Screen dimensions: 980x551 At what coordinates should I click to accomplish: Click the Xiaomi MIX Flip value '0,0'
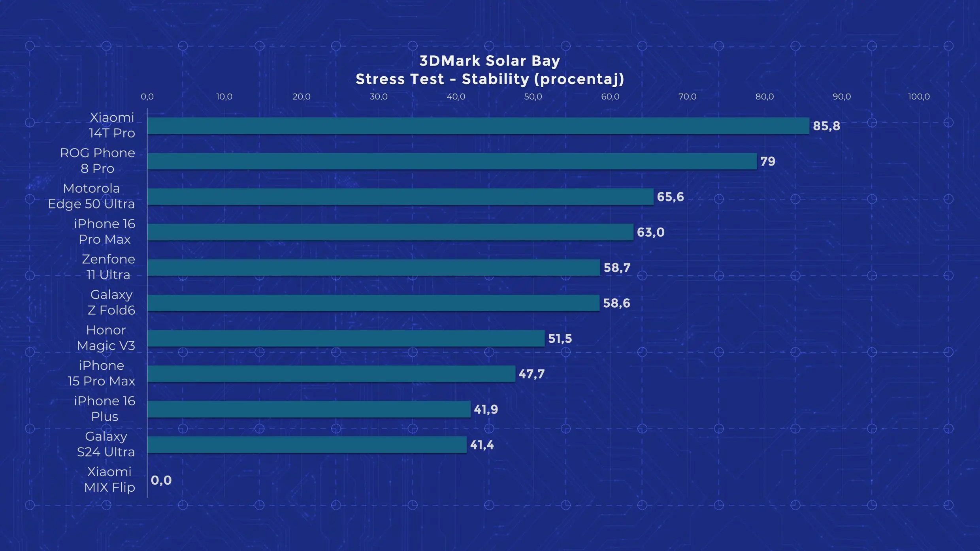click(x=161, y=480)
